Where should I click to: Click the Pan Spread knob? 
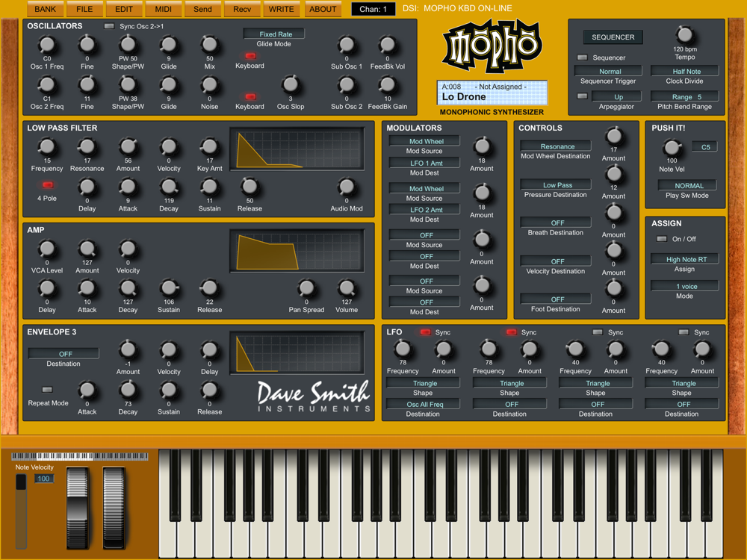pos(306,287)
